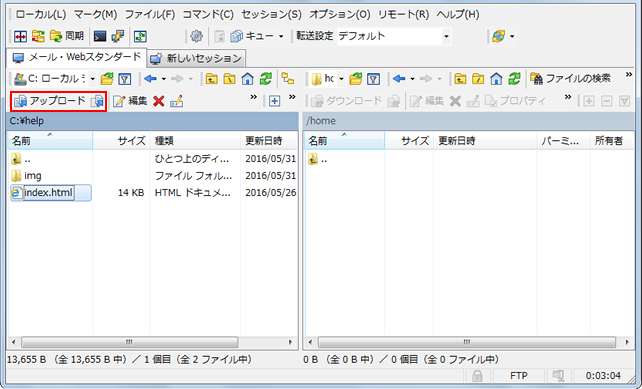Image resolution: width=642 pixels, height=389 pixels.
Task: Click home directory icon in local panel
Action: click(x=247, y=79)
